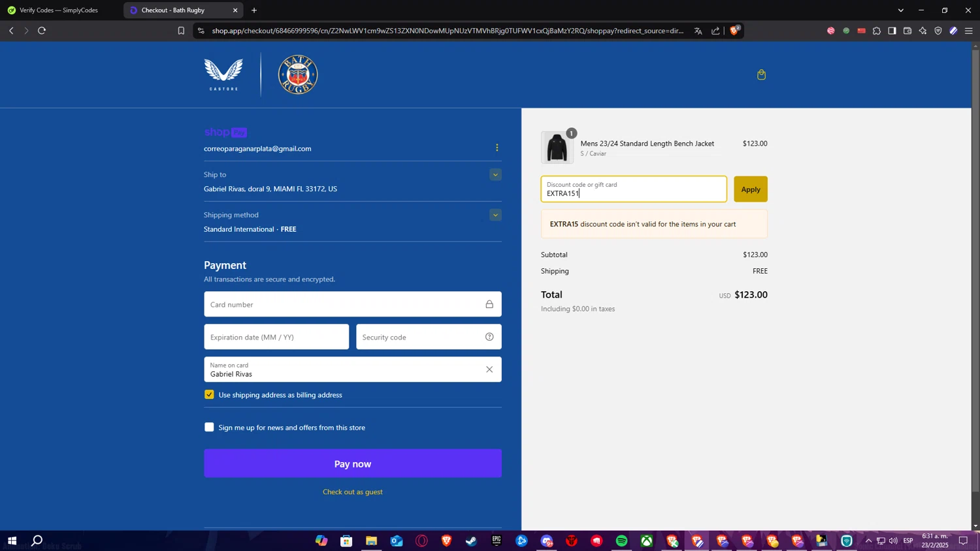Image resolution: width=980 pixels, height=551 pixels.
Task: Click the shopping bag cart icon
Action: pos(761,74)
